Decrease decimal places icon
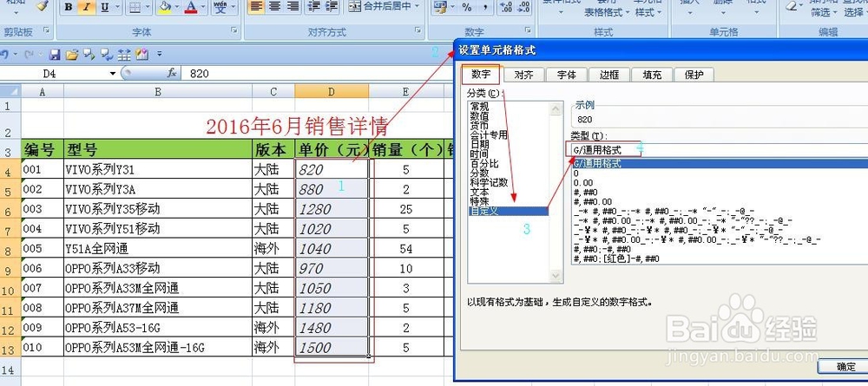868x386 pixels. pos(523,7)
